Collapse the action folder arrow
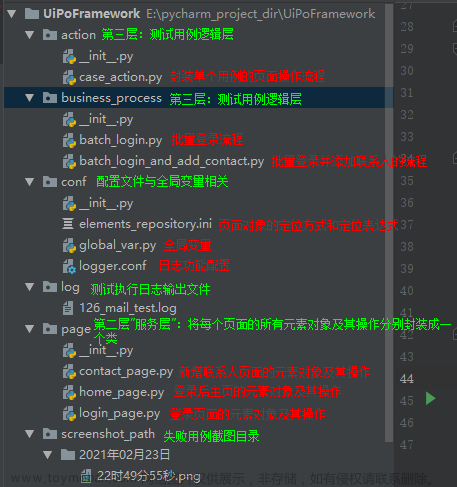 [x=30, y=35]
